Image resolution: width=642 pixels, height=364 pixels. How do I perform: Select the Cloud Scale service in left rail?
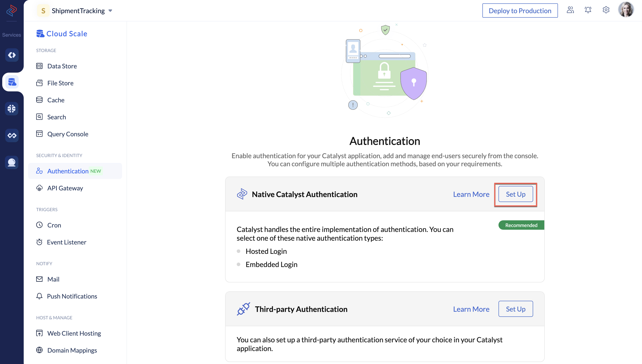[11, 82]
